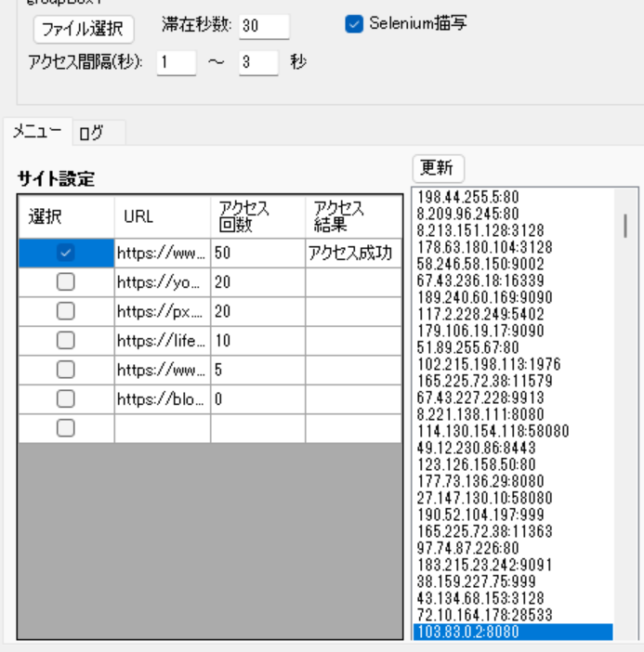Click the アクセス結果 column header
Viewport: 644px width, 652px height.
pos(354,216)
